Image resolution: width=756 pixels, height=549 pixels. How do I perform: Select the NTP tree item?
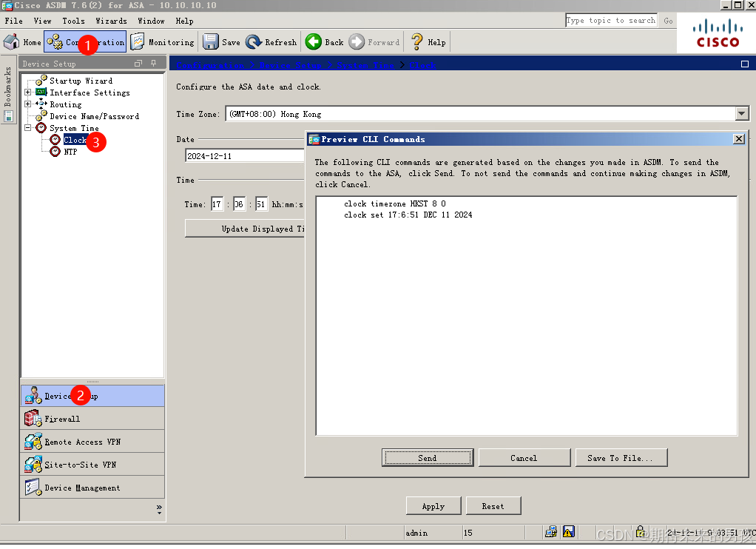point(70,152)
